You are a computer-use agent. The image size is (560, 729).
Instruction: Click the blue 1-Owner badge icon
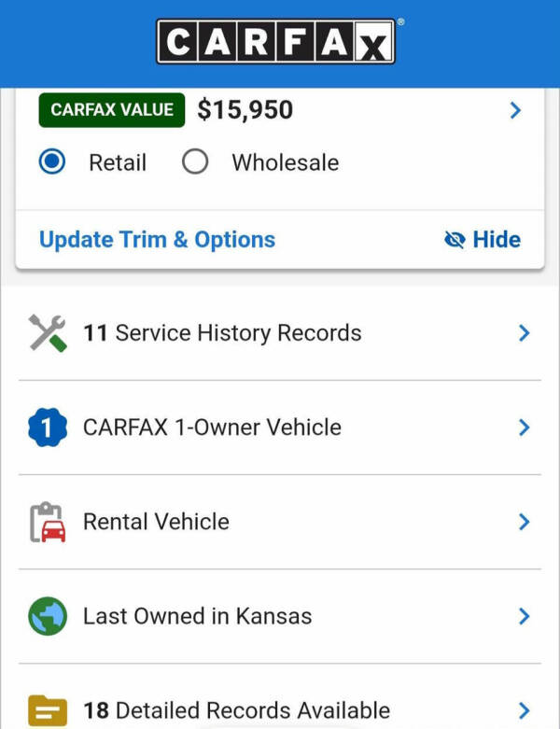click(x=48, y=428)
